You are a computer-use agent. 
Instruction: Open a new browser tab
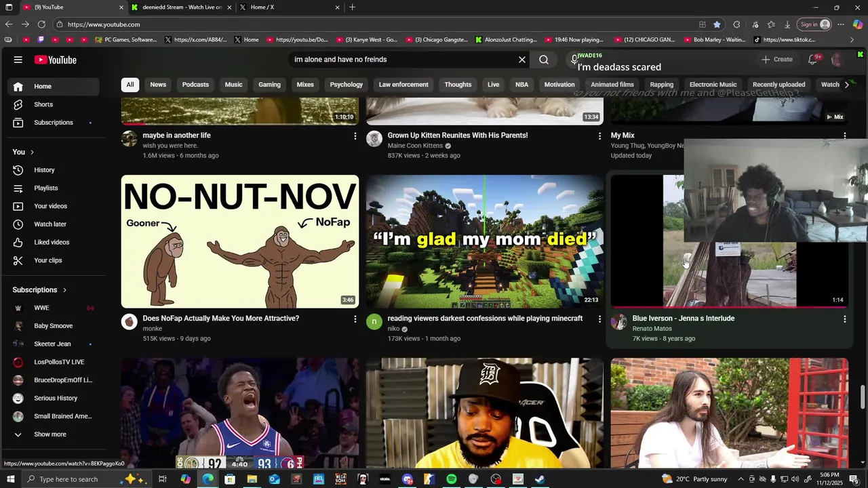pyautogui.click(x=352, y=7)
